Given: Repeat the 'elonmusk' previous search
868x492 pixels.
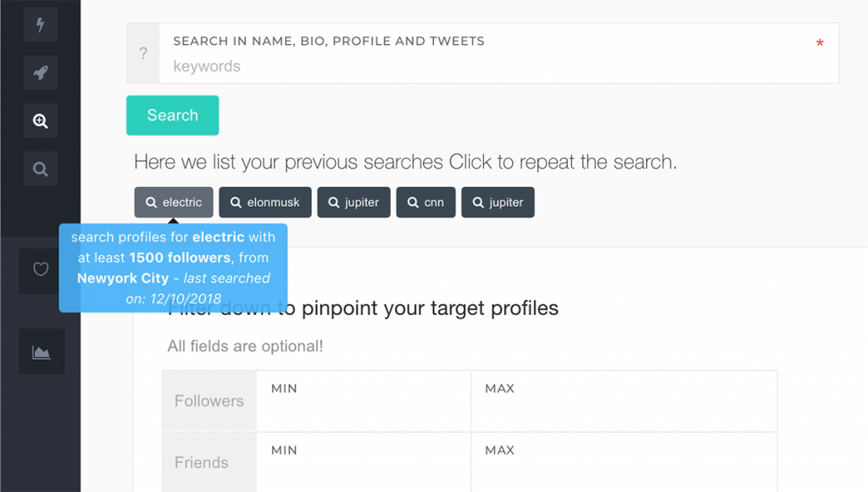Looking at the screenshot, I should coord(265,202).
